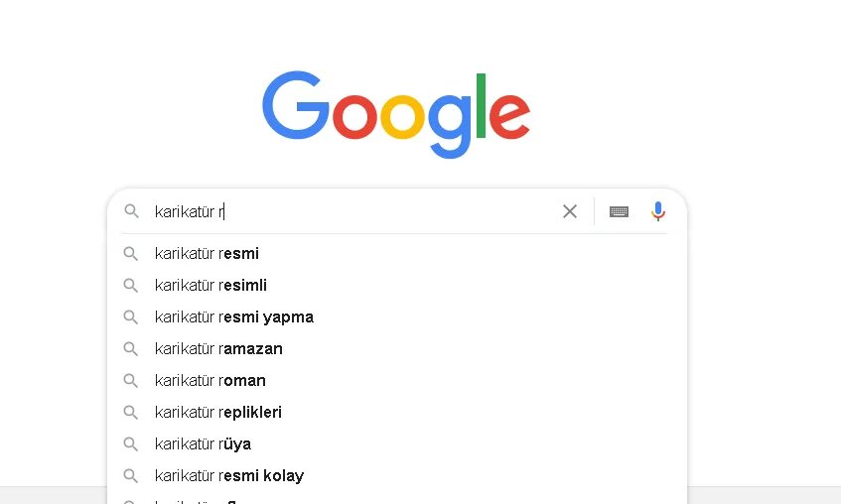Click the search icon beside "karikatür resmi"
Viewport: 841px width, 504px height.
pos(130,254)
